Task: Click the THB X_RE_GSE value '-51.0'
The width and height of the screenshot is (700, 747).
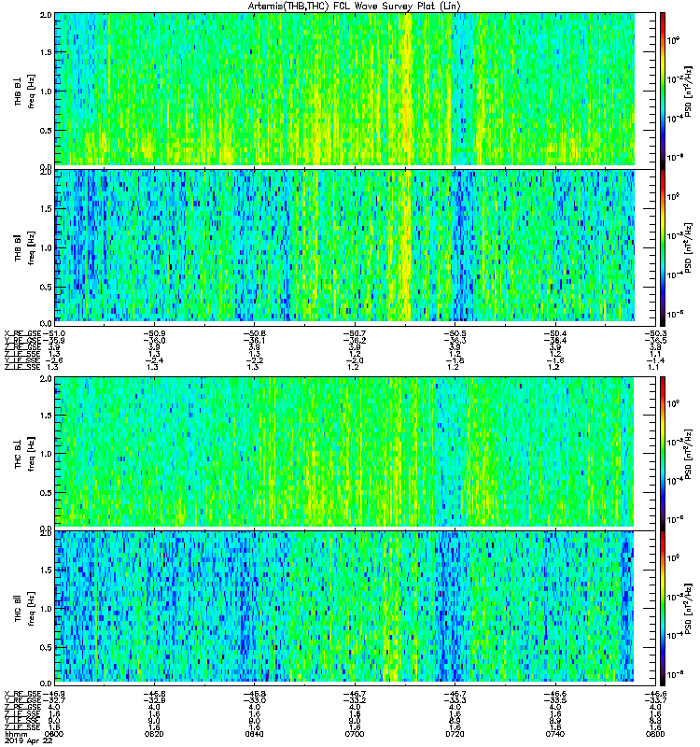Action: click(x=54, y=333)
